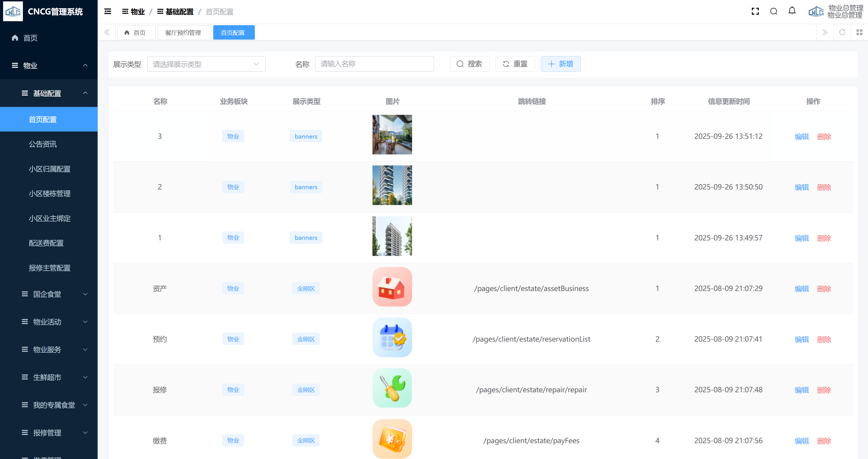Click the header search magnifier icon
Screen dimensions: 868x459
[x=774, y=12]
